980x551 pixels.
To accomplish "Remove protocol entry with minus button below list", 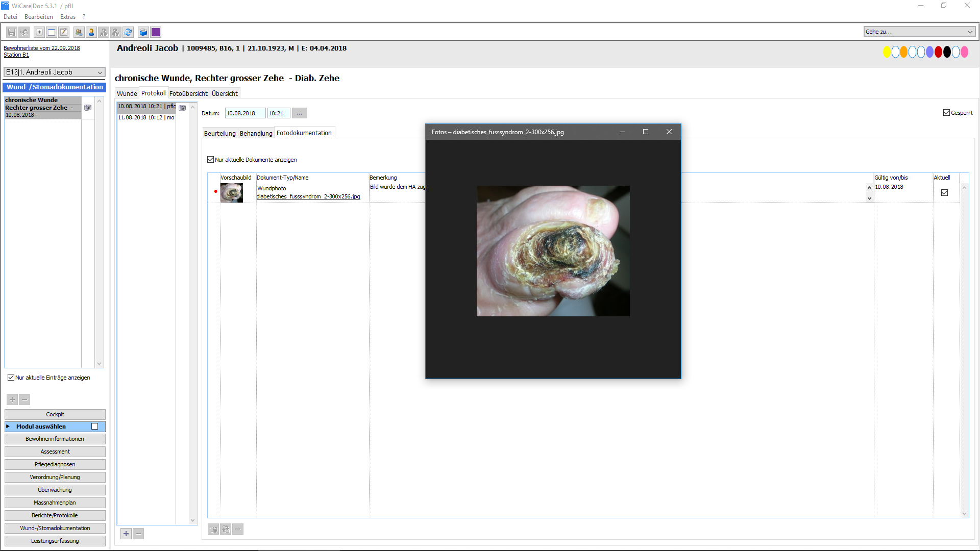I will (138, 534).
